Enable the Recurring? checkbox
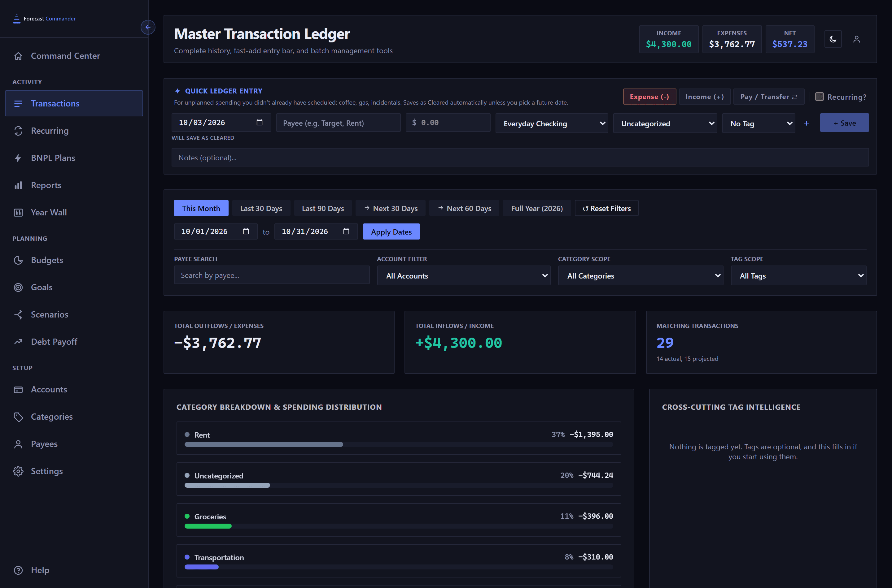This screenshot has width=892, height=588. click(819, 96)
